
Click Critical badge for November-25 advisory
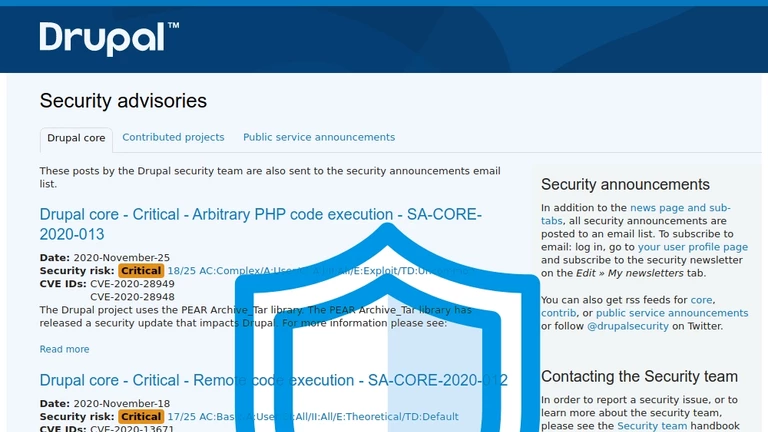coord(141,271)
